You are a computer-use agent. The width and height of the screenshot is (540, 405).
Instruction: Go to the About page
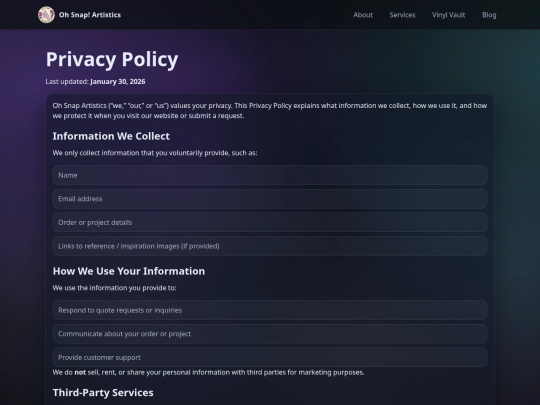point(363,15)
